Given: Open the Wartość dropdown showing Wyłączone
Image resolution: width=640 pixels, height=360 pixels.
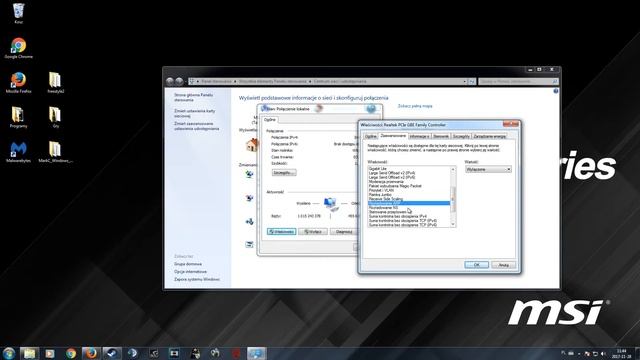Looking at the screenshot, I should coord(488,169).
